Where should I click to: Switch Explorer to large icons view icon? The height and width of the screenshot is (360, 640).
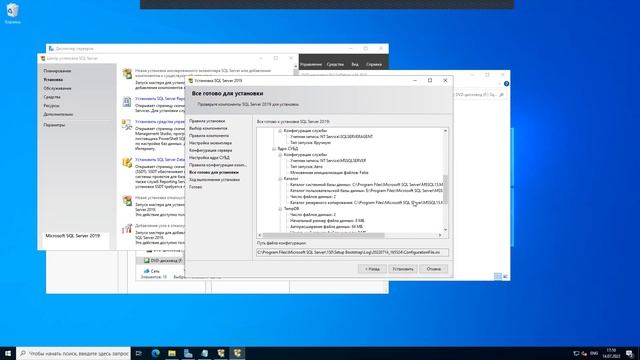pos(505,276)
